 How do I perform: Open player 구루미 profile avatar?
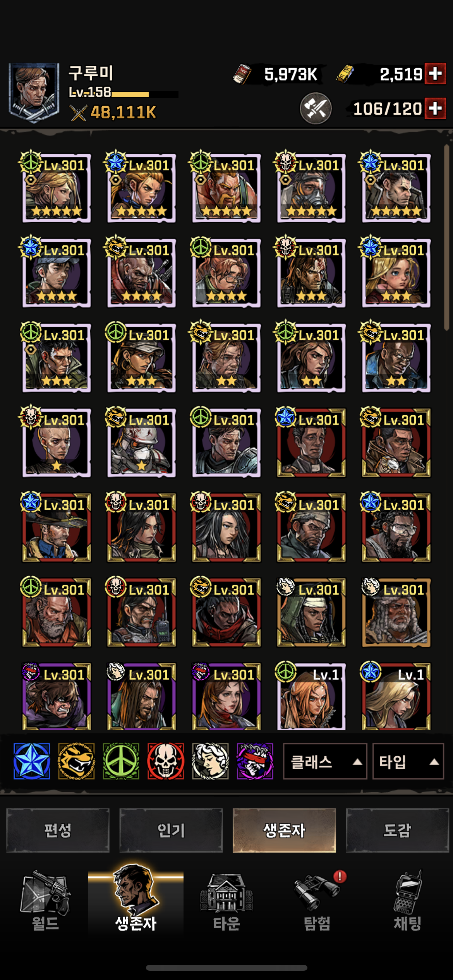click(34, 93)
